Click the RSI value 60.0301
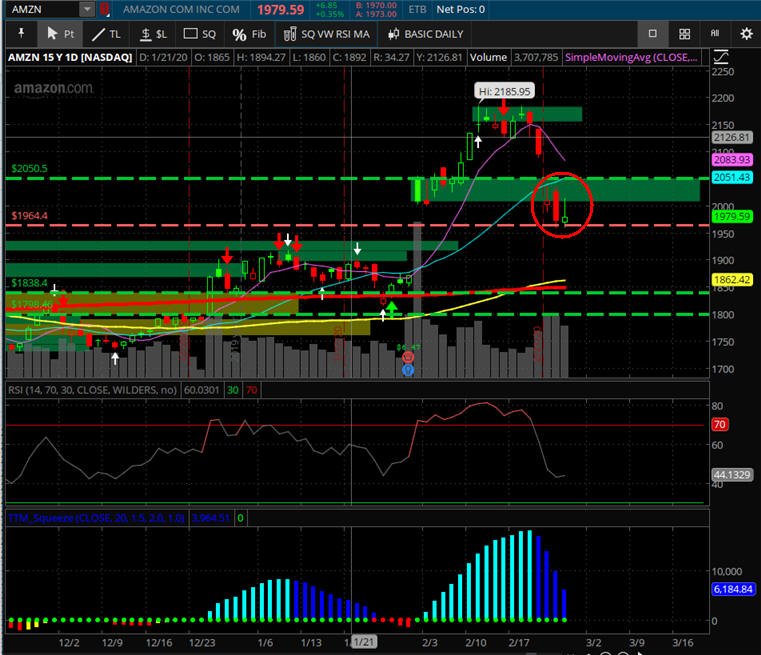 [201, 390]
